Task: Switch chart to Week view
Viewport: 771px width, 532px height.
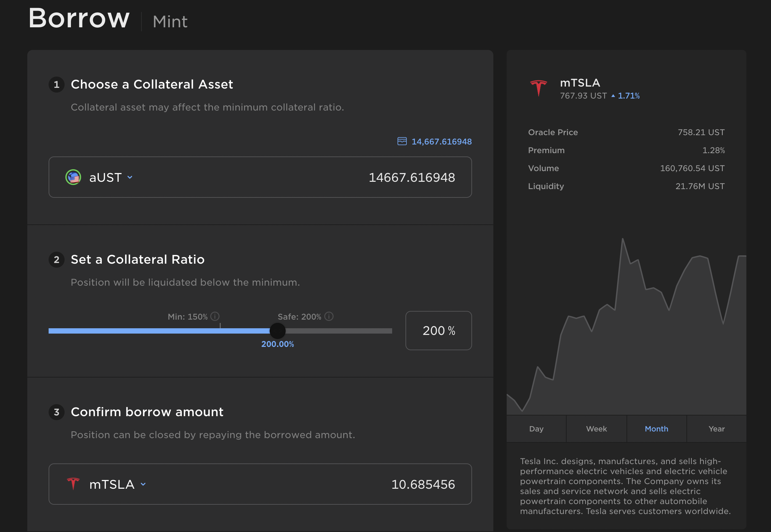Action: click(x=596, y=429)
